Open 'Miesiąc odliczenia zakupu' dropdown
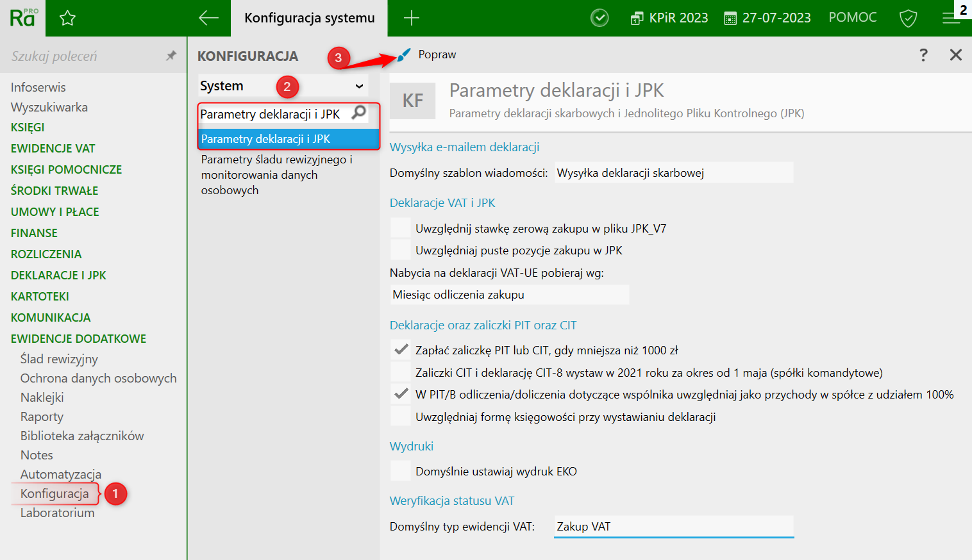972x560 pixels. (510, 295)
